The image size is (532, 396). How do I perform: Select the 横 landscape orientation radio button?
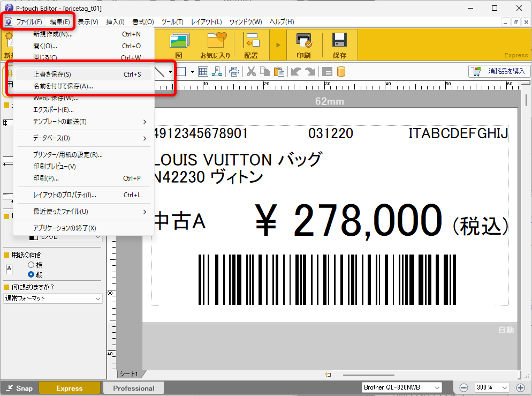click(31, 265)
